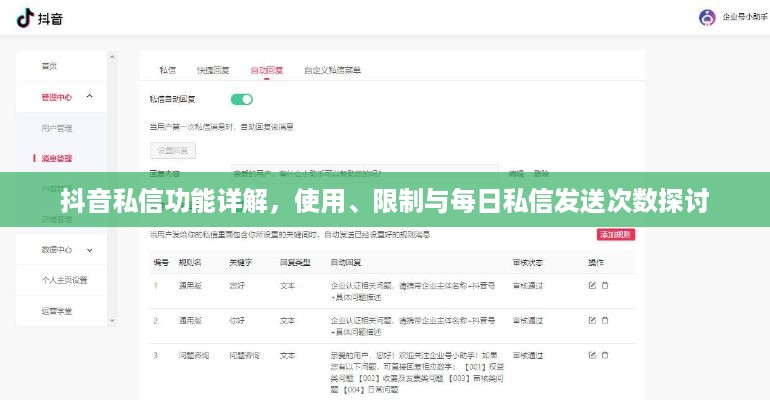
Task: Collapse the 管理中心 sidebar section chevron
Action: [89, 96]
